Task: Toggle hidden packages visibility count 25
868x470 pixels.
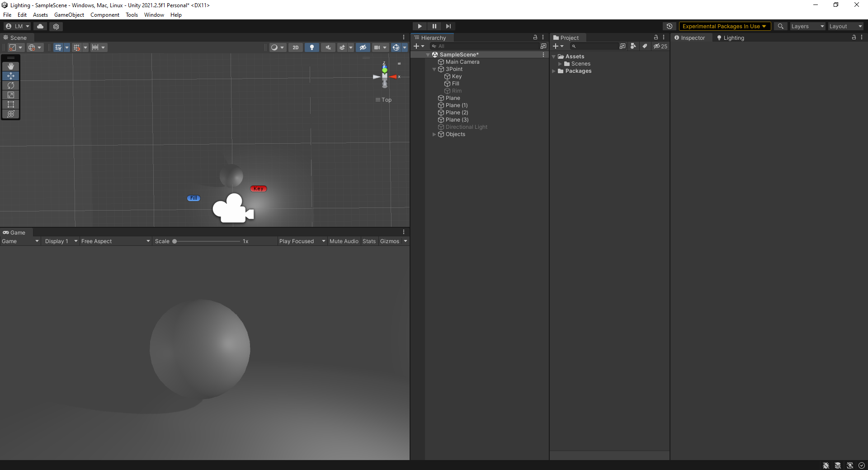Action: click(x=660, y=46)
